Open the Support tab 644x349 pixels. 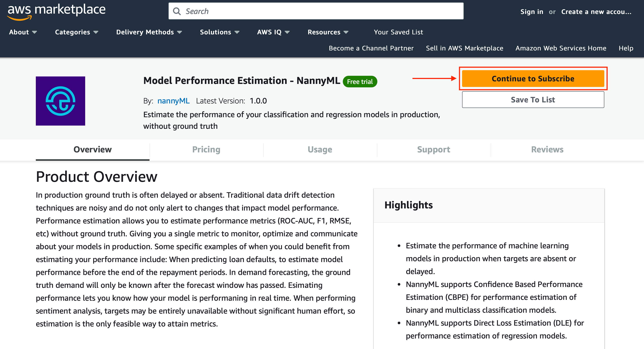coord(434,149)
